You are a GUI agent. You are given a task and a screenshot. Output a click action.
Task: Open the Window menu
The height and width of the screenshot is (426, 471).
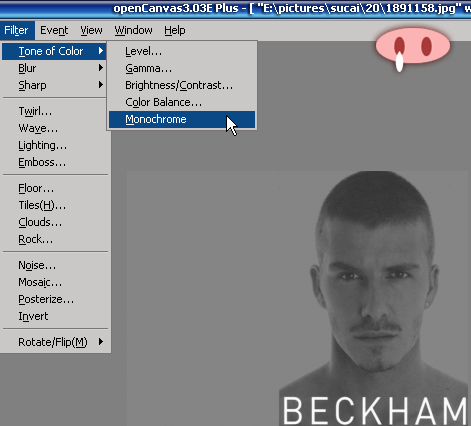[x=133, y=30]
